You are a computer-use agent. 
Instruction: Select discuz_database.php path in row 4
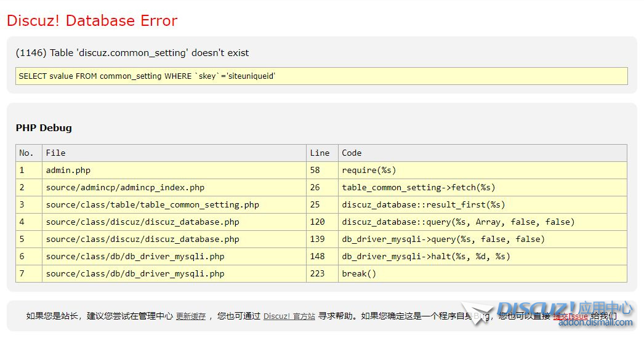tap(142, 222)
